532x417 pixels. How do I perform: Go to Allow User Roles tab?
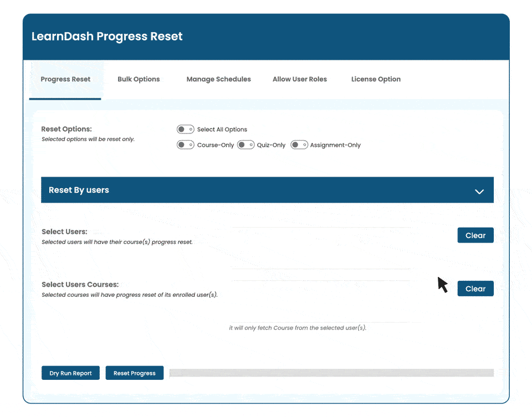pyautogui.click(x=300, y=79)
